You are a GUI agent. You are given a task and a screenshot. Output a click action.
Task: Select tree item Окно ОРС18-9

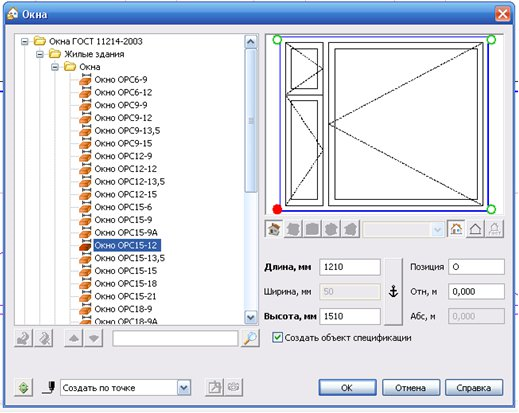[123, 309]
